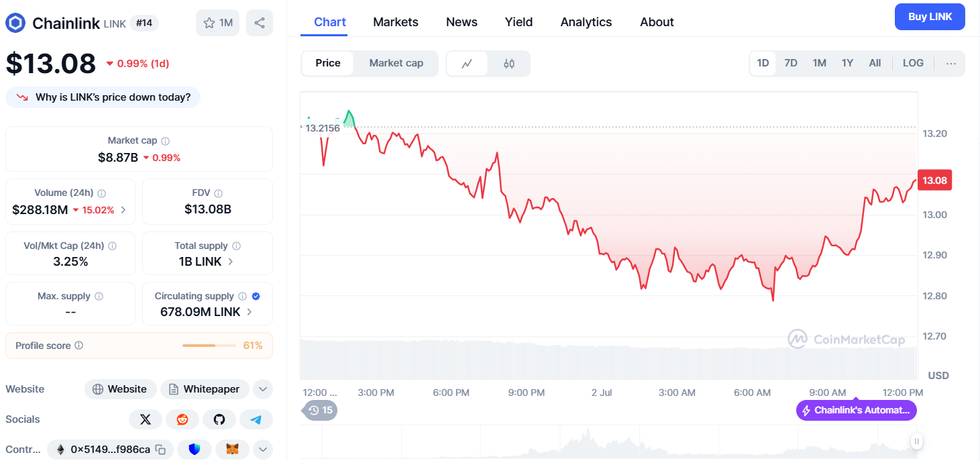Open the Markets tab

point(396,22)
